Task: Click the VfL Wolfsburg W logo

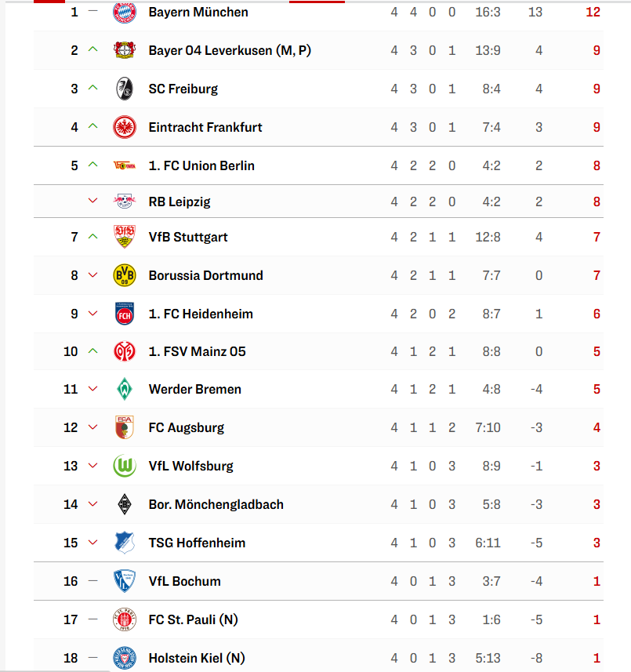Action: click(x=124, y=466)
